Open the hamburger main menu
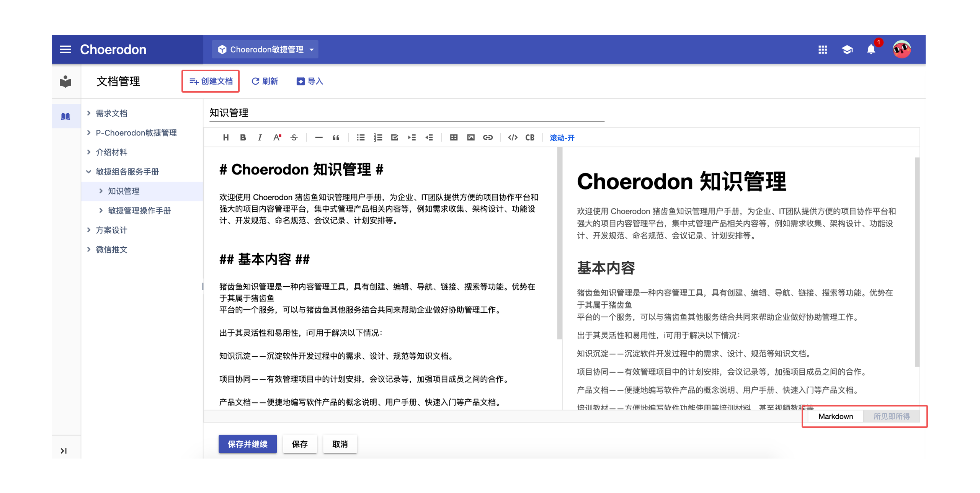Image resolution: width=980 pixels, height=493 pixels. coord(65,49)
